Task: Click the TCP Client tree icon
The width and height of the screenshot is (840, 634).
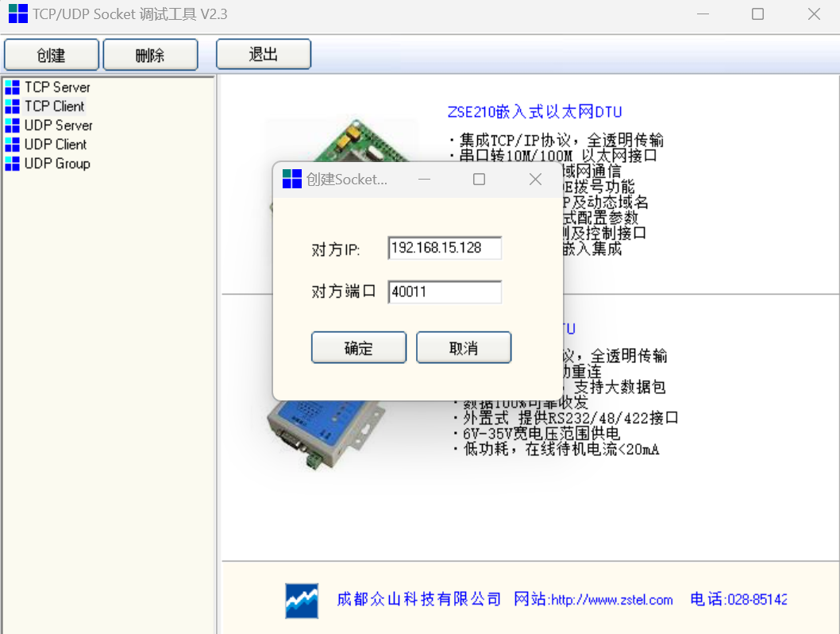Action: pos(12,106)
